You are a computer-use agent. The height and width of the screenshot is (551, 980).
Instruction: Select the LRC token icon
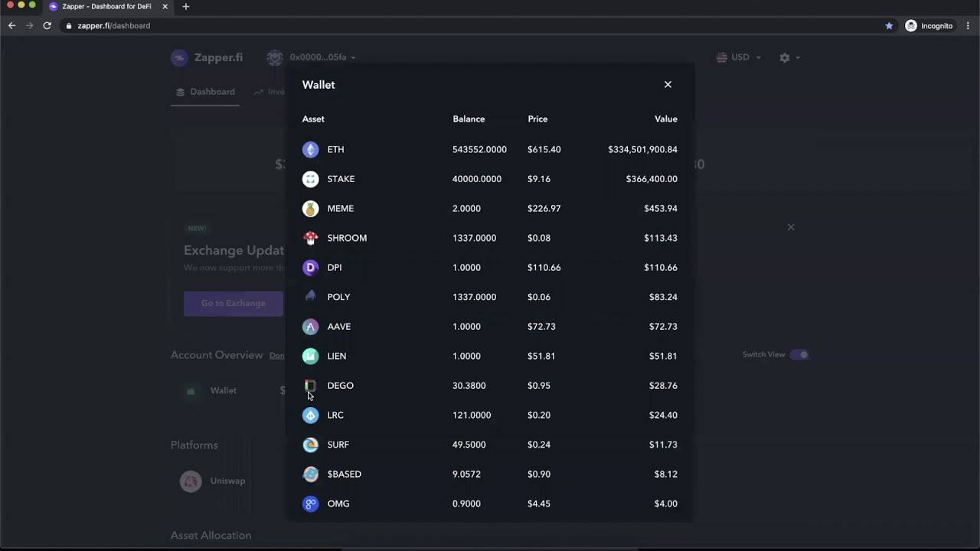click(x=310, y=415)
